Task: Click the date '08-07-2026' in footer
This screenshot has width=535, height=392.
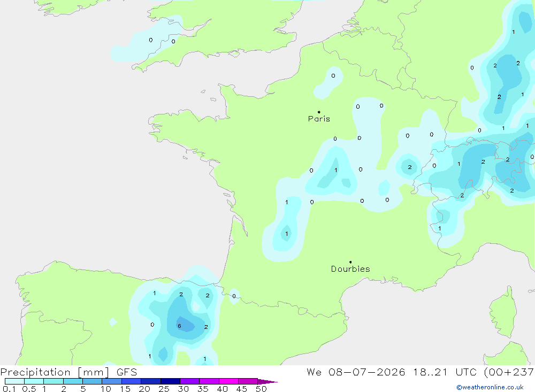Action: click(x=367, y=372)
